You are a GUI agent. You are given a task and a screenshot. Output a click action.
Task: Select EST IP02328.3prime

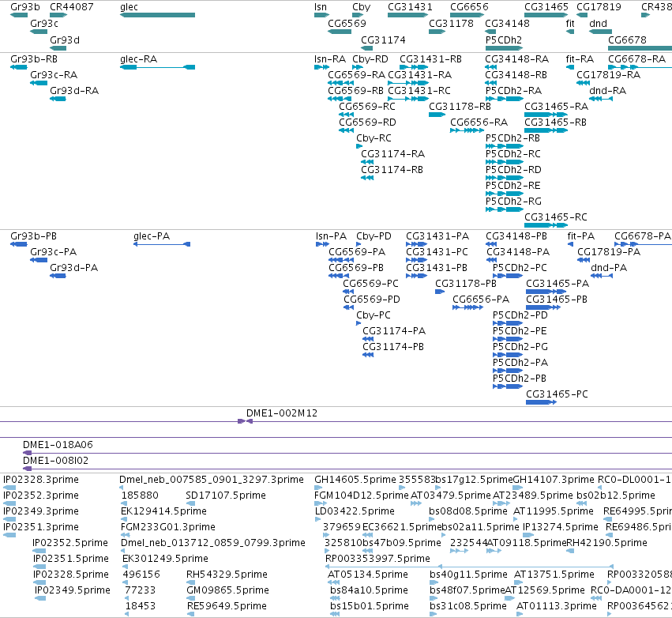[41, 480]
